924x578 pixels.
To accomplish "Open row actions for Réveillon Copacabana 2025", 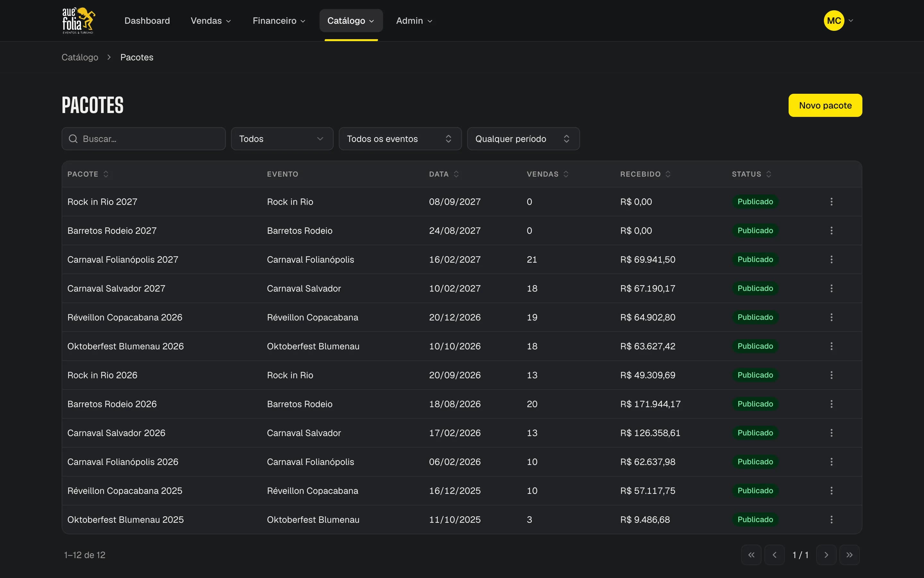I will (x=831, y=490).
